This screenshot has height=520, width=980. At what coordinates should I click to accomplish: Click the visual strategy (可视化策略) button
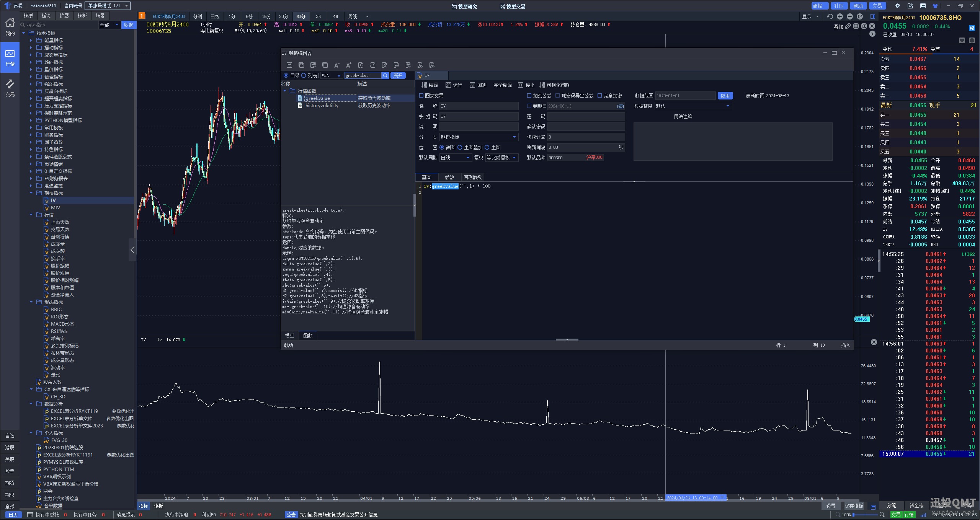pyautogui.click(x=554, y=85)
